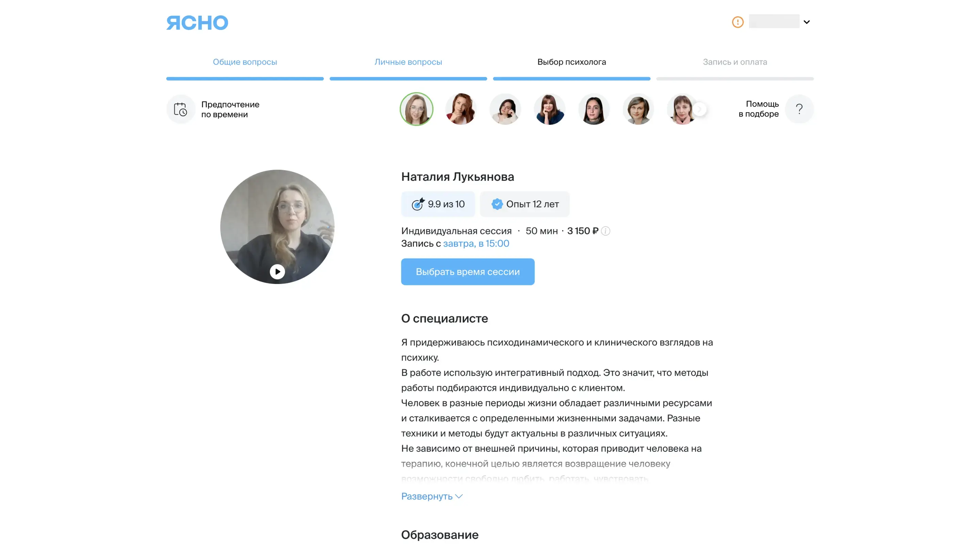Play the psychologist intro video
The width and height of the screenshot is (980, 551).
coord(277,271)
